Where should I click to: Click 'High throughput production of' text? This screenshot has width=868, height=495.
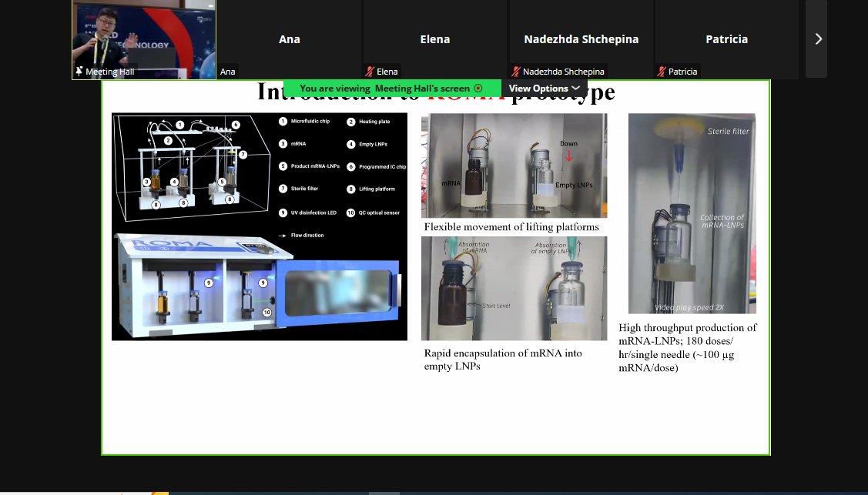click(x=688, y=327)
